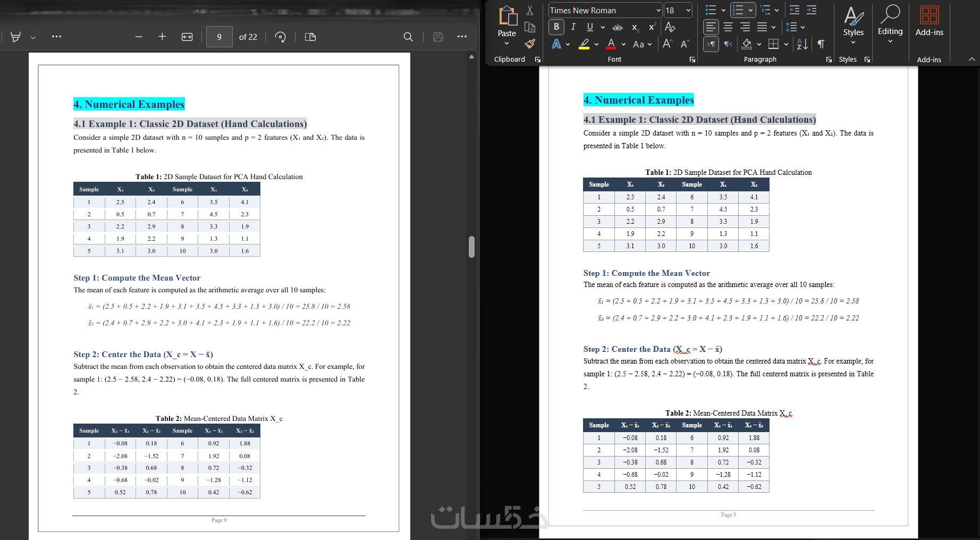Apply paragraph shading fill
The width and height of the screenshot is (980, 540).
pyautogui.click(x=747, y=44)
